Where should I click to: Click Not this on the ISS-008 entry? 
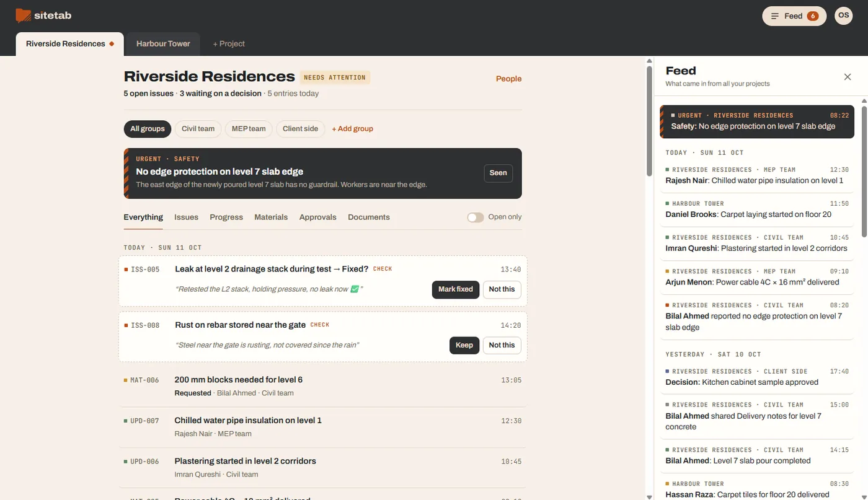[502, 345]
